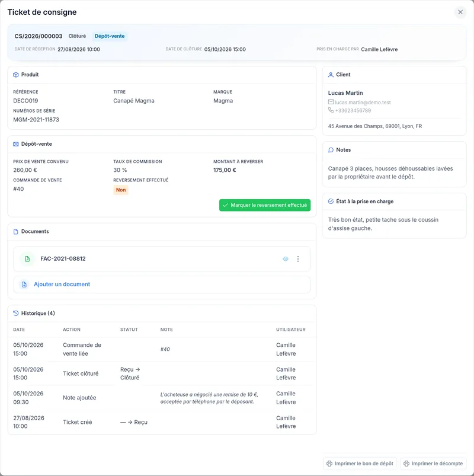
Task: Click commande de vente #40 value
Action: 18,189
